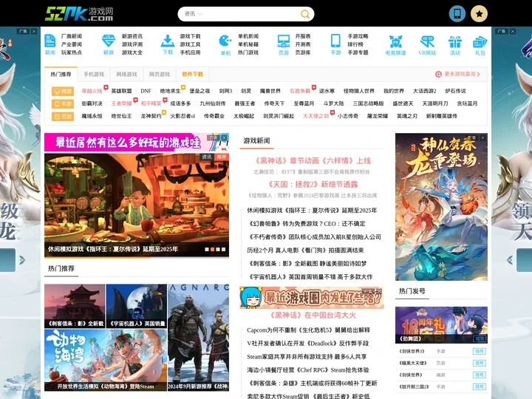Open 开服表 link

(x=303, y=36)
